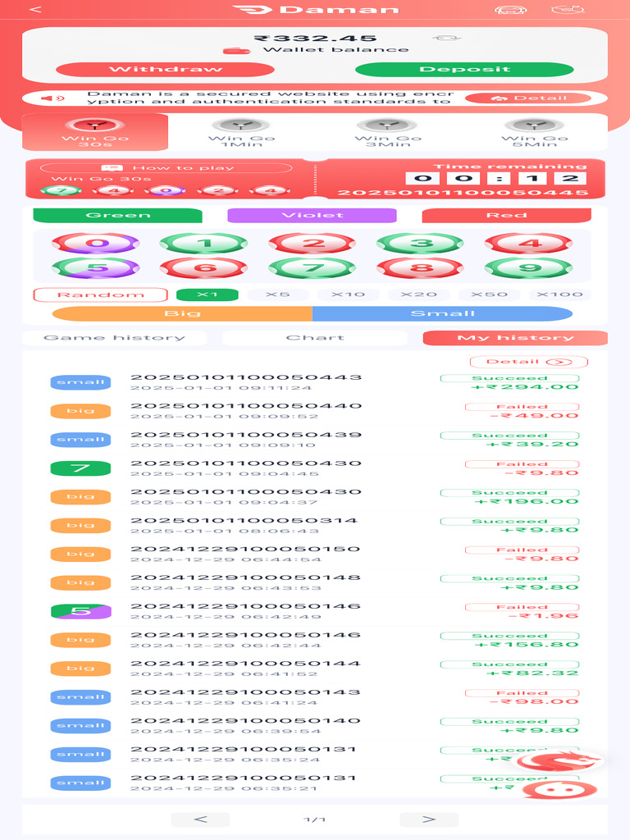Click the green-violet 5 bet badge in history
Screen dimensions: 630x840
tap(80, 611)
